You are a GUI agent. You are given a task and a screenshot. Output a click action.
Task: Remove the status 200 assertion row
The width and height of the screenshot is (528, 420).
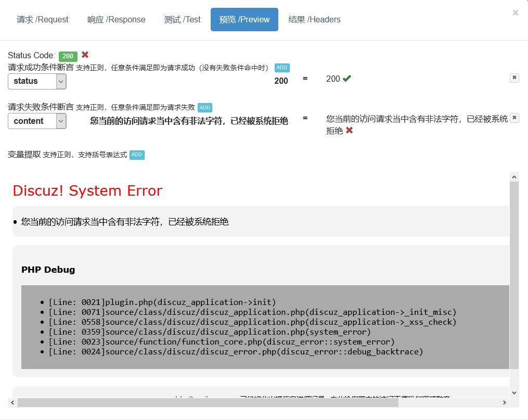[x=514, y=78]
